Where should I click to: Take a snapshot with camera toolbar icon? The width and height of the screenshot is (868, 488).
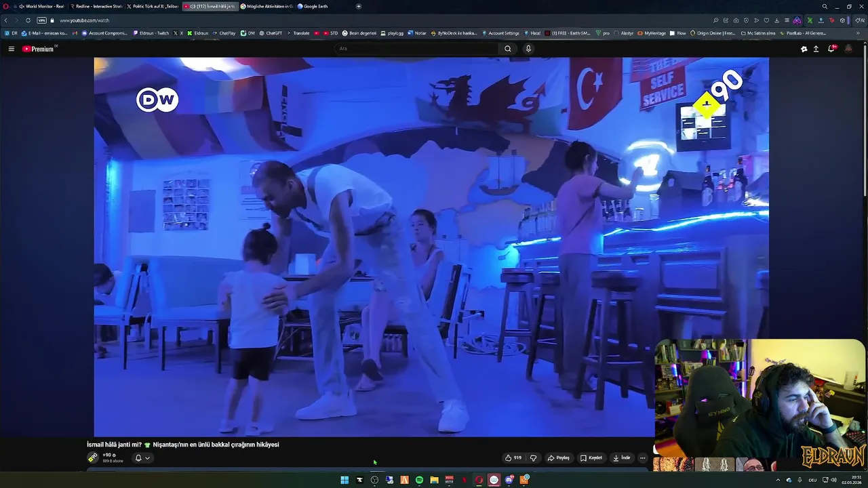(736, 20)
